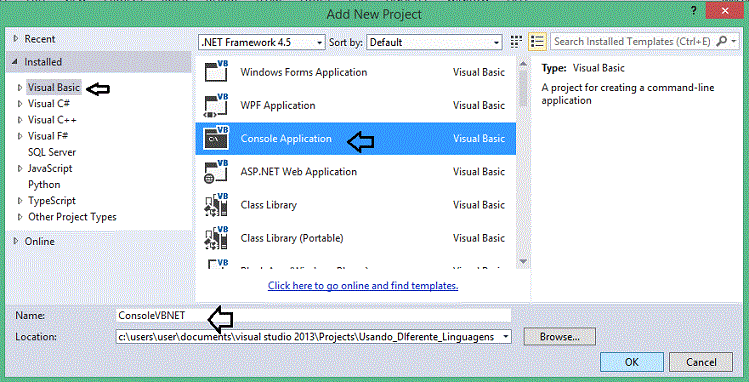749x382 pixels.
Task: Select JavaScript tree item
Action: [50, 169]
